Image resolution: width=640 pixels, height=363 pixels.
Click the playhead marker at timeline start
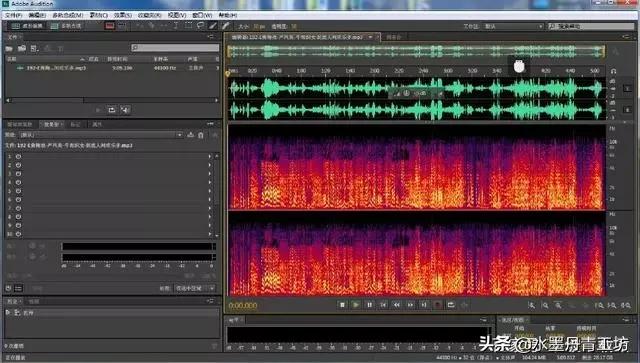[228, 74]
